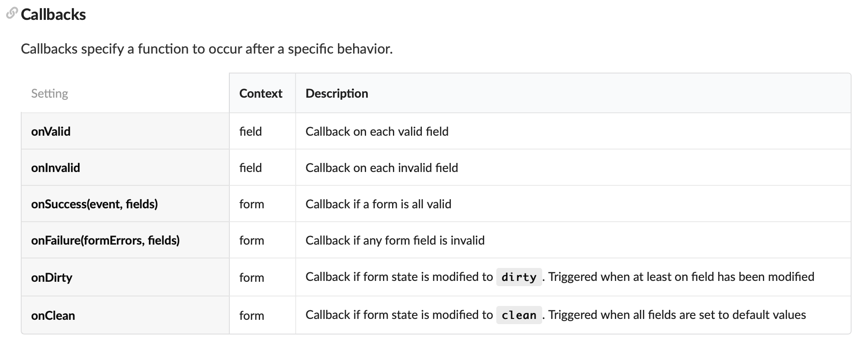Click the form context cell for onSuccess
This screenshot has height=344, width=868.
[251, 204]
